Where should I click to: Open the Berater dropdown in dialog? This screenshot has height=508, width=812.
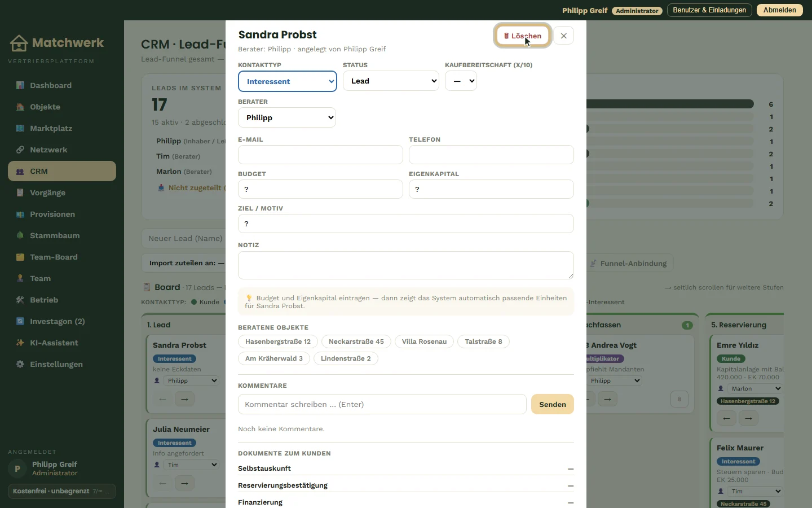287,117
